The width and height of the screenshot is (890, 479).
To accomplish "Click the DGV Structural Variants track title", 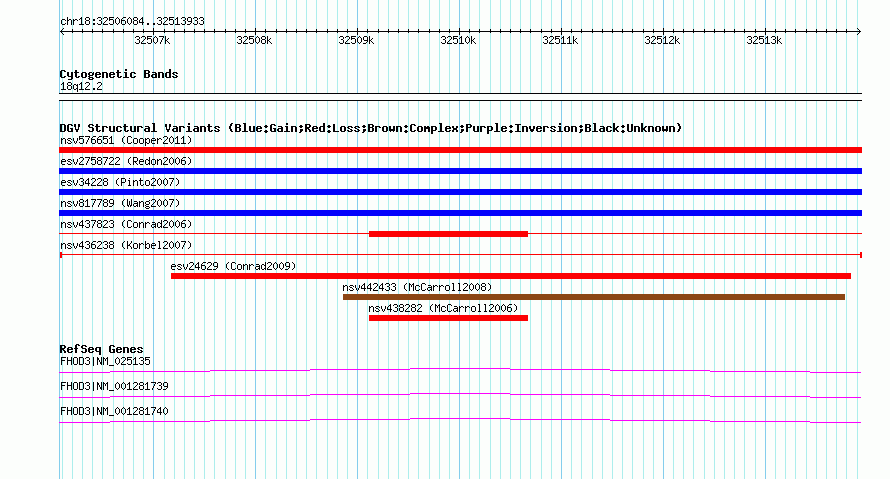I will (371, 128).
